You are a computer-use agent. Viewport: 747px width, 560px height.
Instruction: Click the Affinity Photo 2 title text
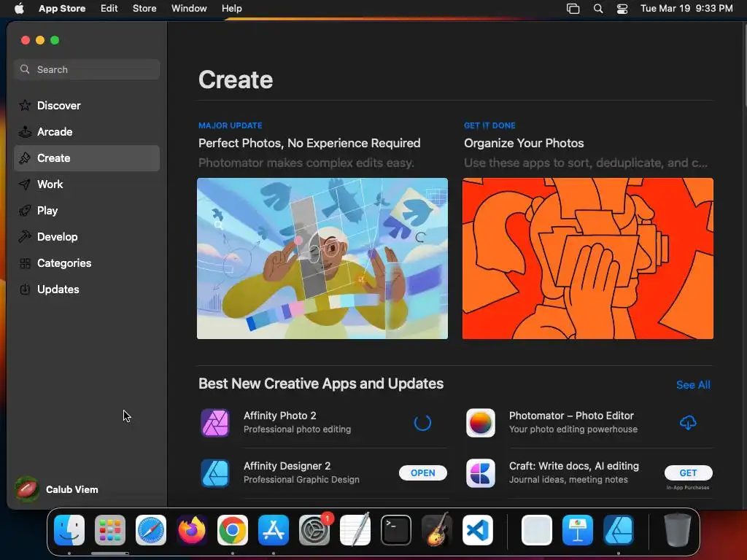(x=279, y=415)
